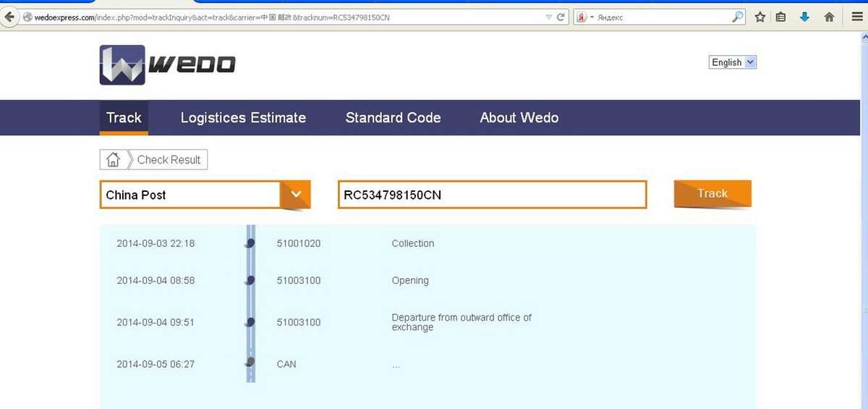Bookmark this page with the star icon
868x409 pixels.
[x=759, y=17]
